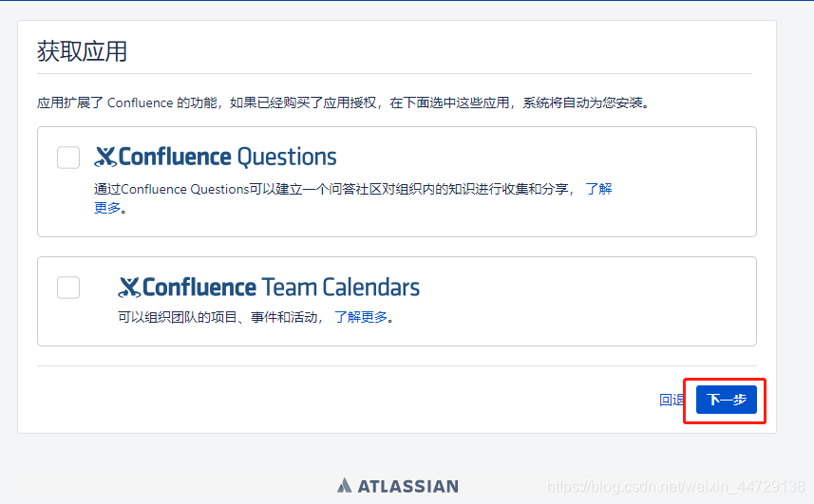Screen dimensions: 814x504
Task: Open 了解更多 link under Team Calendars
Action: pyautogui.click(x=360, y=317)
